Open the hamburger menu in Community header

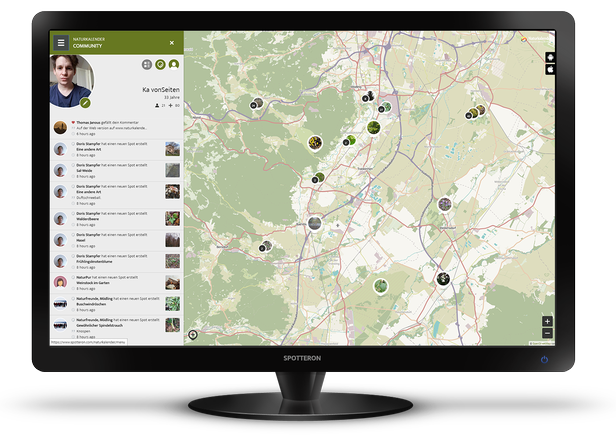point(61,42)
